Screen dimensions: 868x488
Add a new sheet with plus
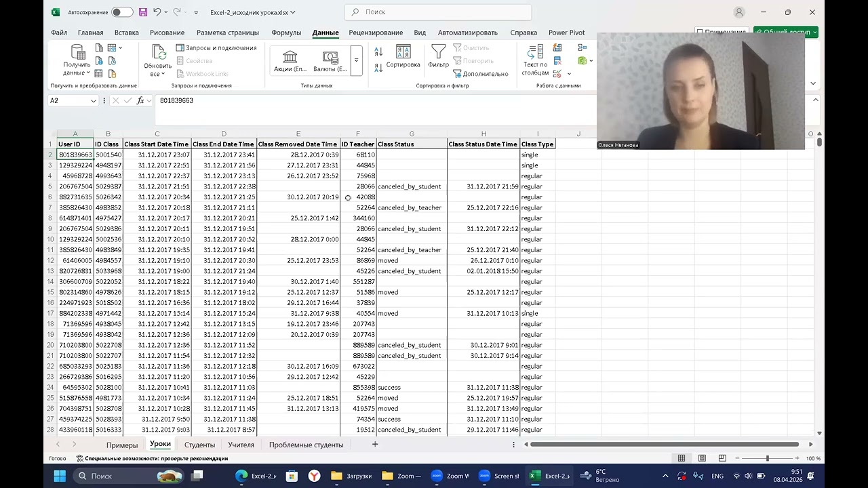coord(375,445)
